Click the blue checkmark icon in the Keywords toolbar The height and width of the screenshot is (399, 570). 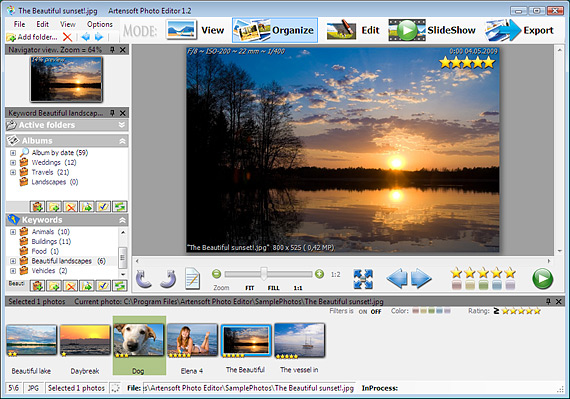coord(103,286)
